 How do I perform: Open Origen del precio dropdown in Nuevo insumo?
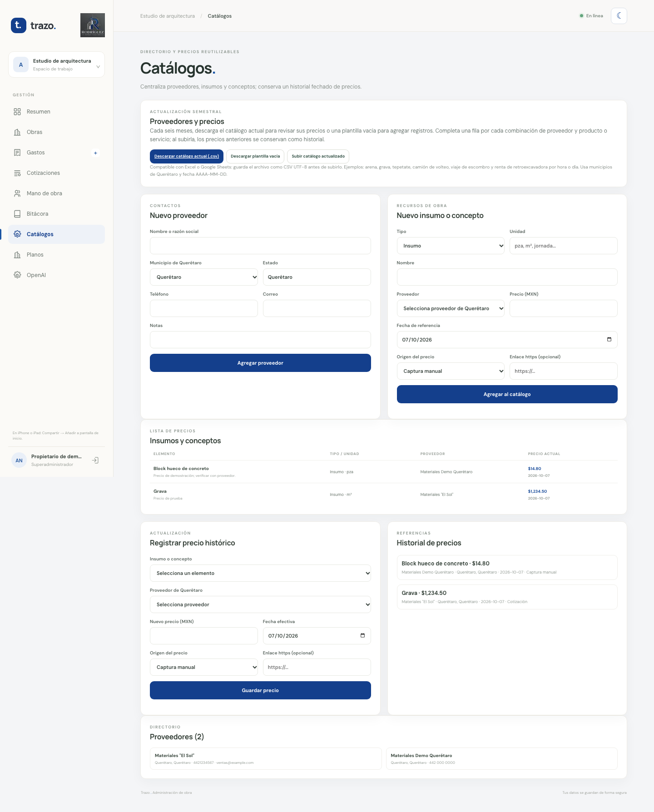click(451, 371)
